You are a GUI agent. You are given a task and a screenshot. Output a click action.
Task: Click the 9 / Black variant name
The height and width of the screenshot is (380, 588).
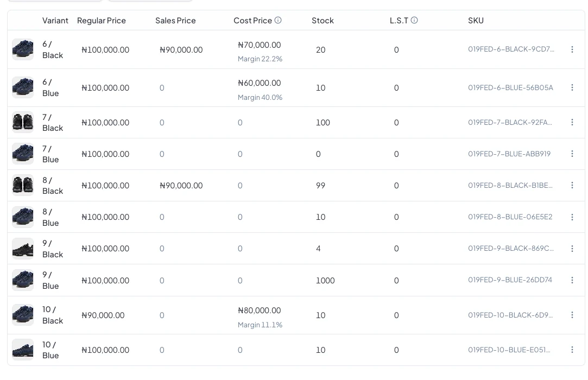53,249
